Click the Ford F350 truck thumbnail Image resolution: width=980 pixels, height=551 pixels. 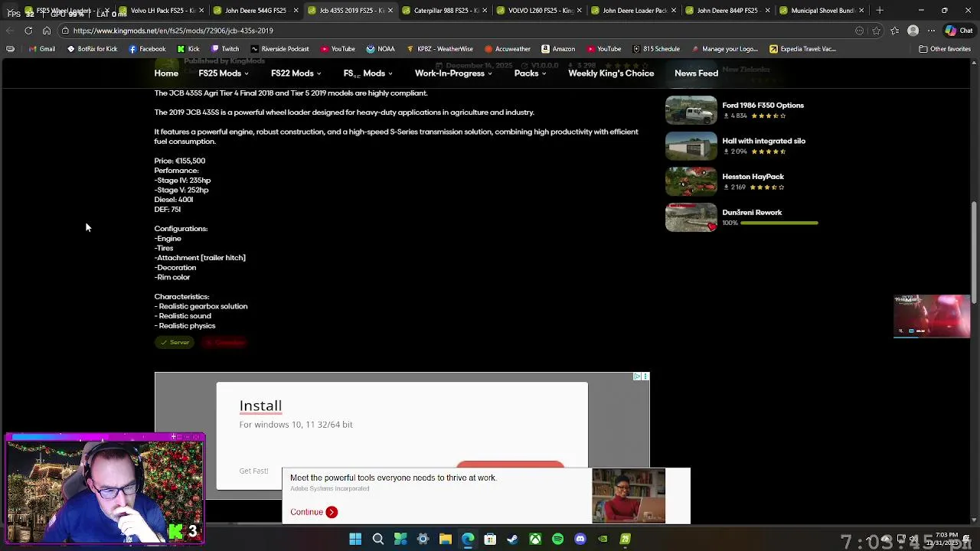691,110
